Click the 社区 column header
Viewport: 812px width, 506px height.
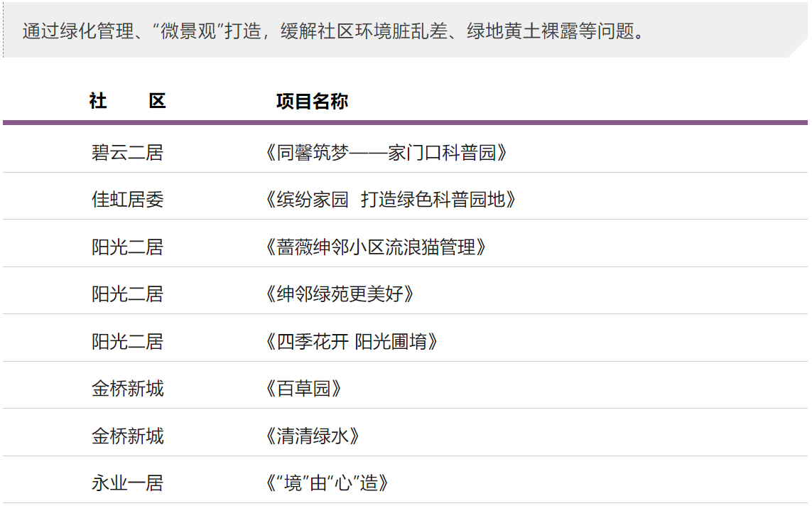click(127, 101)
